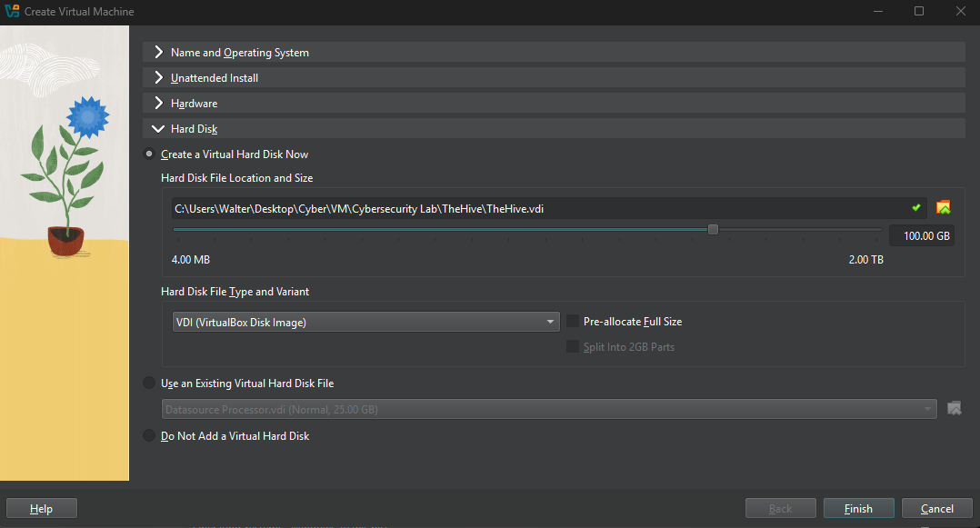Click the green valid-path checkmark icon
The height and width of the screenshot is (528, 980).
(x=916, y=208)
